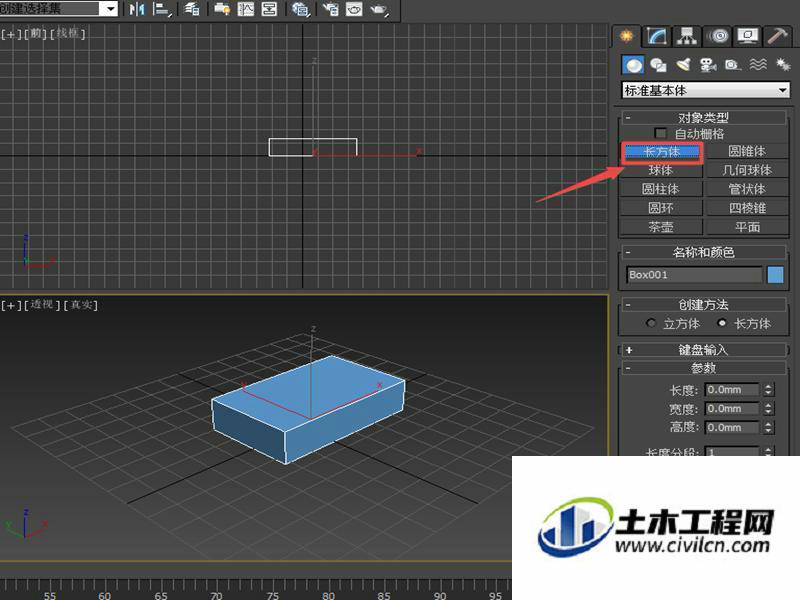This screenshot has height=600, width=800.
Task: Select the Space Warps category icon
Action: 758,65
